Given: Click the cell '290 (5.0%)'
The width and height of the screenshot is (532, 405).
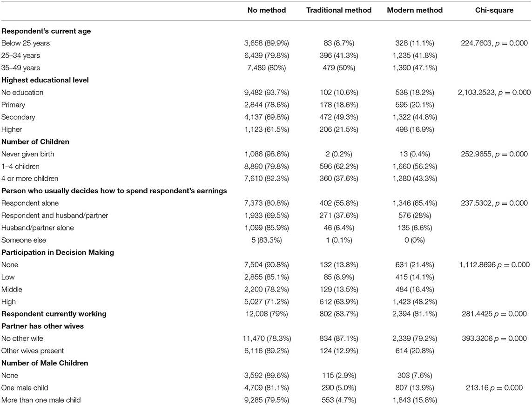Looking at the screenshot, I should [x=339, y=388].
